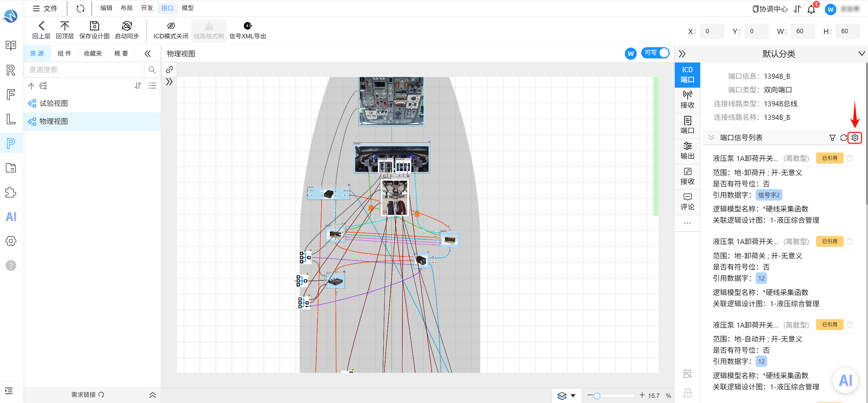The width and height of the screenshot is (868, 403).
Task: Open the layers dropdown near zoom bar
Action: tap(566, 396)
